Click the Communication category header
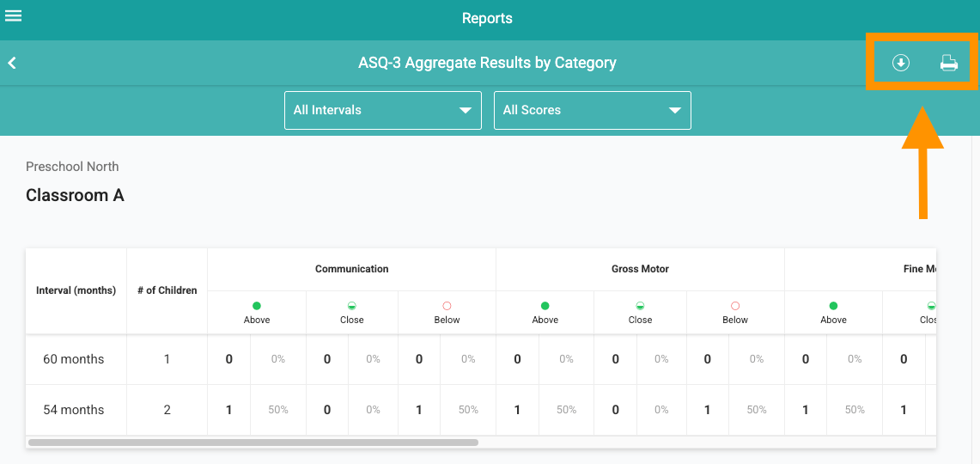The height and width of the screenshot is (464, 980). 352,269
